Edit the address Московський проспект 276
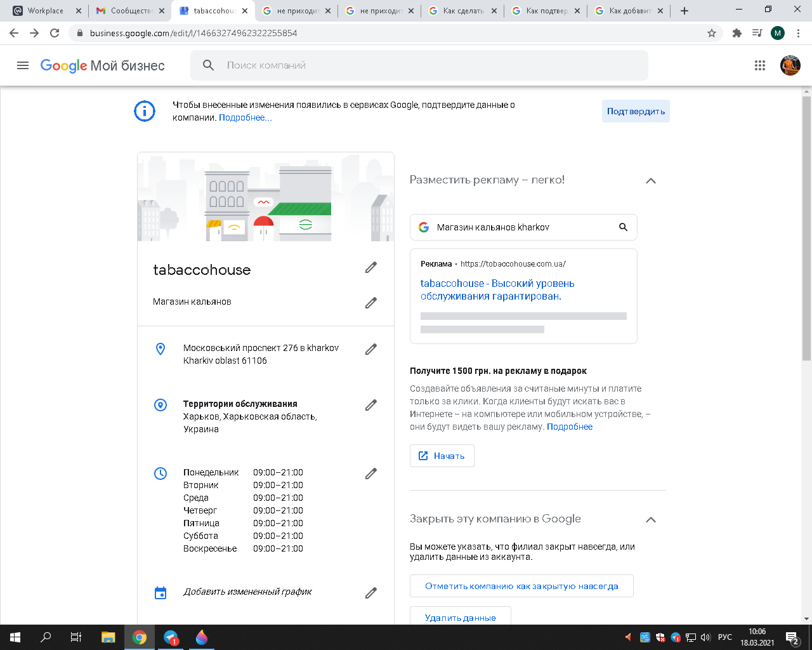812x650 pixels. tap(371, 349)
